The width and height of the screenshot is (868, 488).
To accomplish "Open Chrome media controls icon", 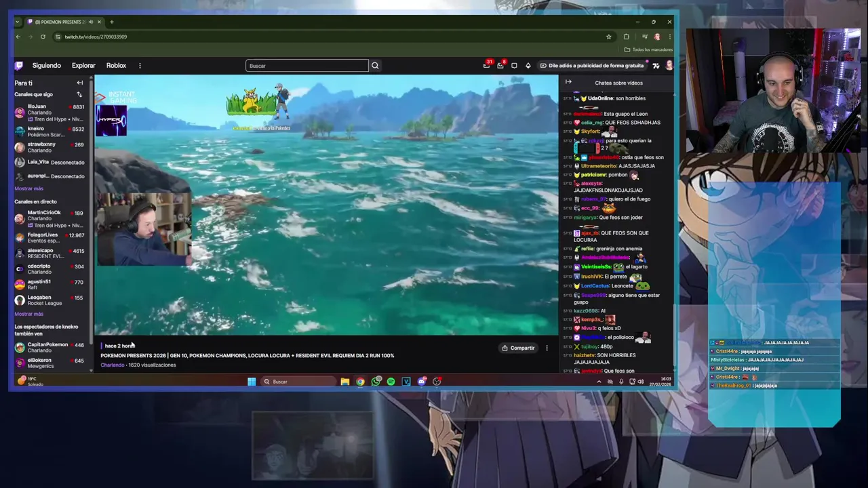I will [644, 37].
